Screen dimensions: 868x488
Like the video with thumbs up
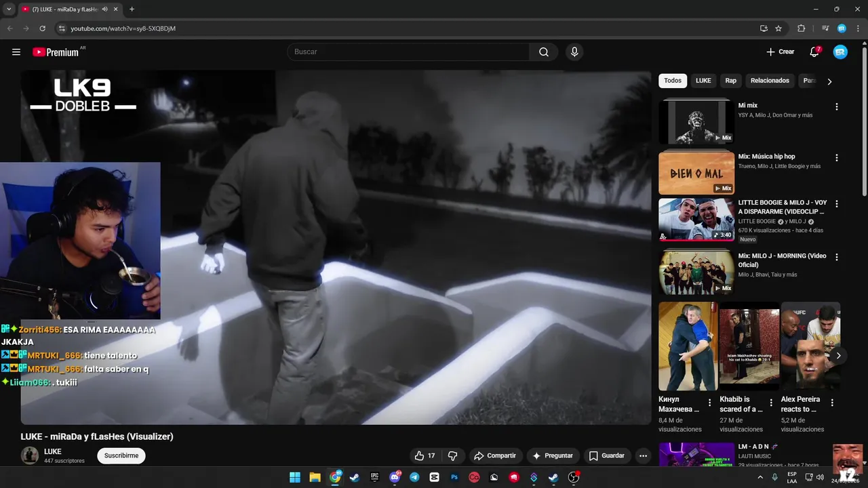coord(425,455)
